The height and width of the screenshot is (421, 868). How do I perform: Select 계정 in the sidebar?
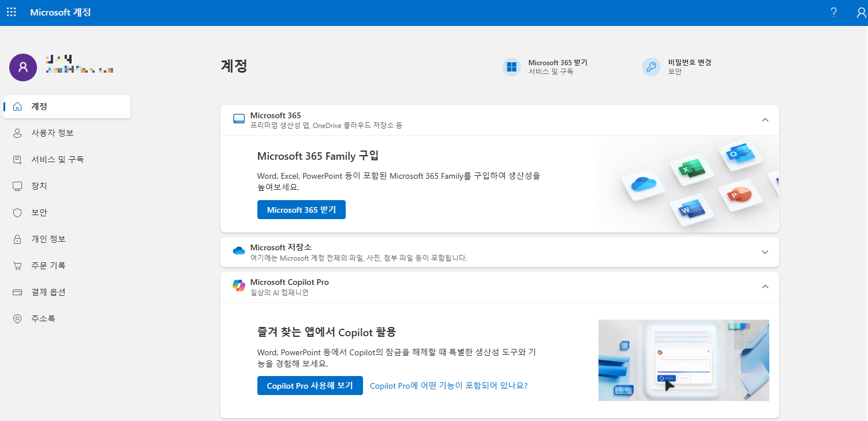coord(67,107)
